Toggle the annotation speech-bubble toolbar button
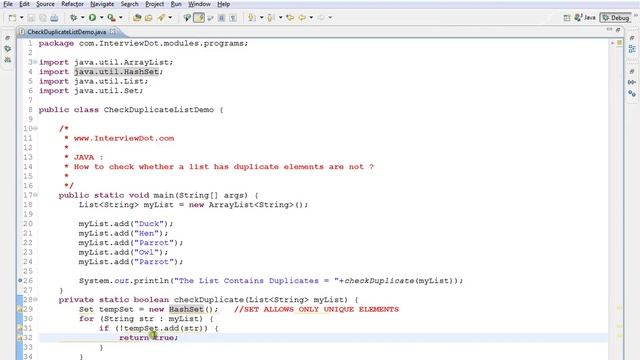Viewport: 640px width, 360px height. tap(187, 18)
